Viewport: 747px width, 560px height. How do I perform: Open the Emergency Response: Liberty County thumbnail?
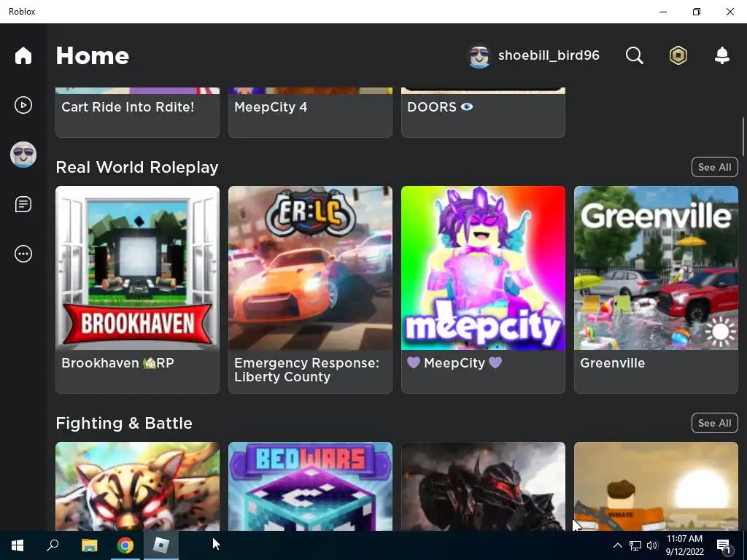[310, 268]
